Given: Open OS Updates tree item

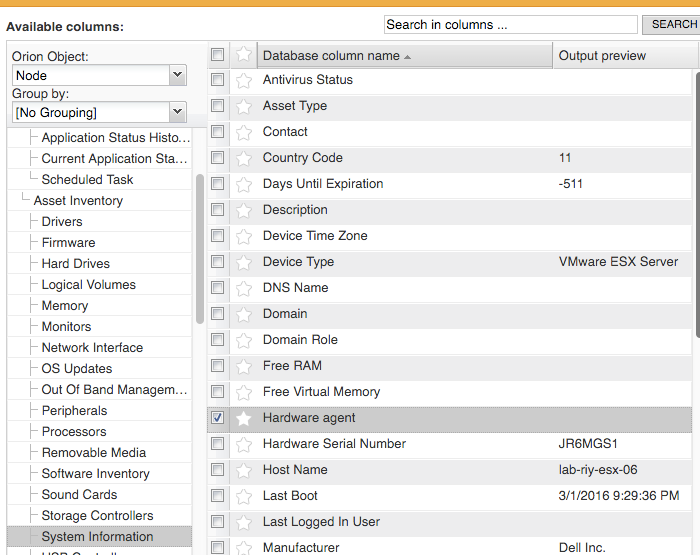Looking at the screenshot, I should click(77, 368).
